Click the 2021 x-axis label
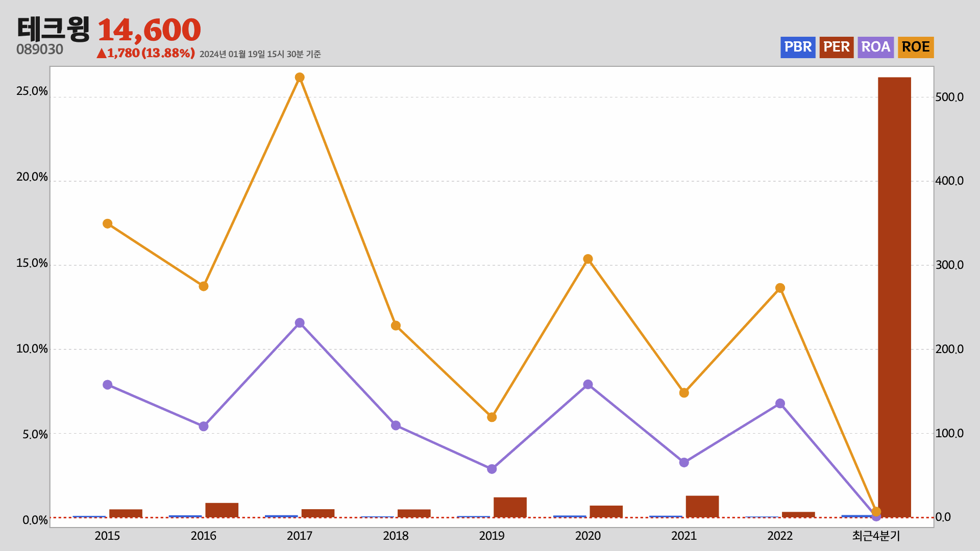The image size is (980, 551). 684,536
